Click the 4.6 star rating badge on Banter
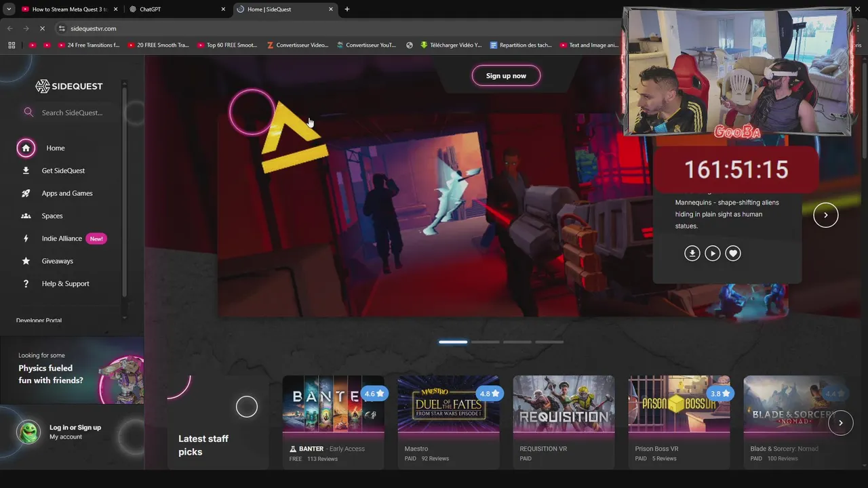Viewport: 868px width, 488px height. [x=374, y=394]
